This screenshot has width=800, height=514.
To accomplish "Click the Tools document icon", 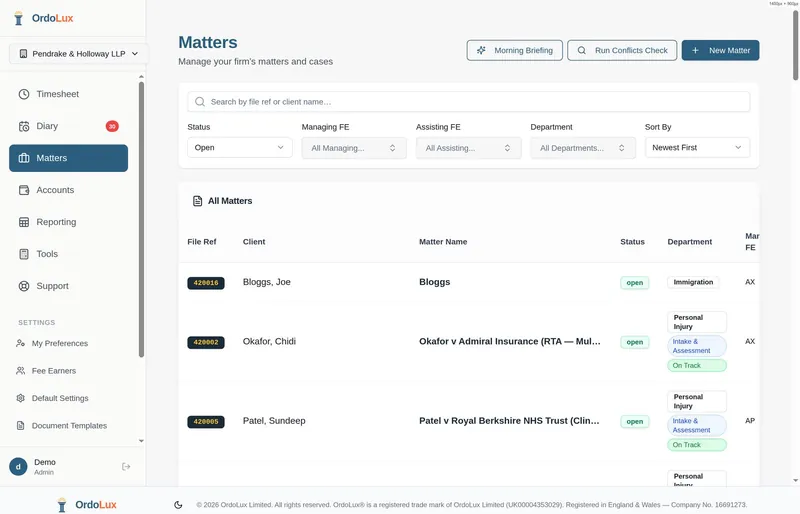I will tap(24, 254).
